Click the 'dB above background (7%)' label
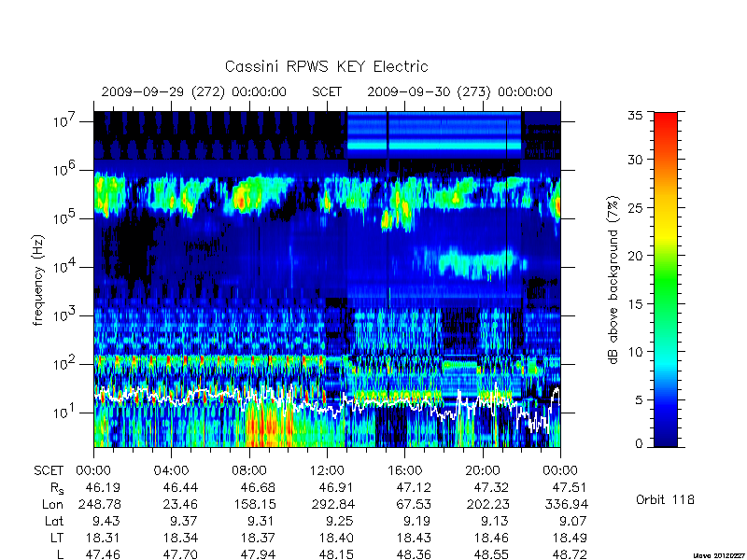This screenshot has height=560, width=747. pos(614,280)
